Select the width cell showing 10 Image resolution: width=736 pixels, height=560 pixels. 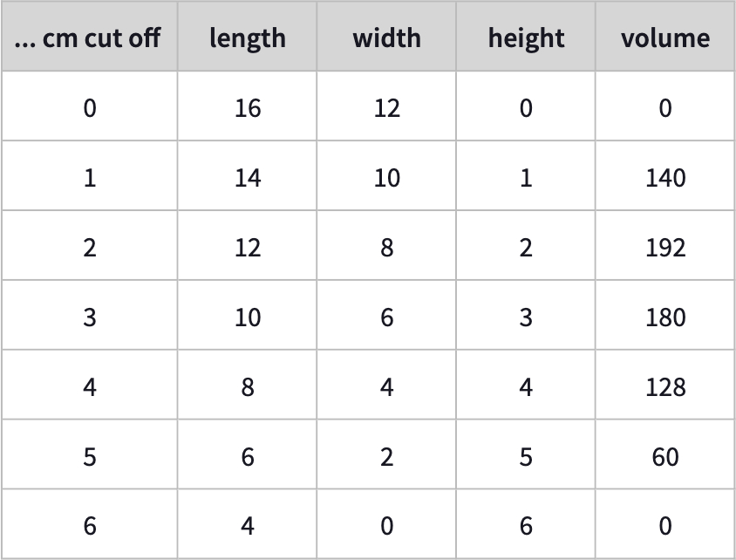[386, 178]
